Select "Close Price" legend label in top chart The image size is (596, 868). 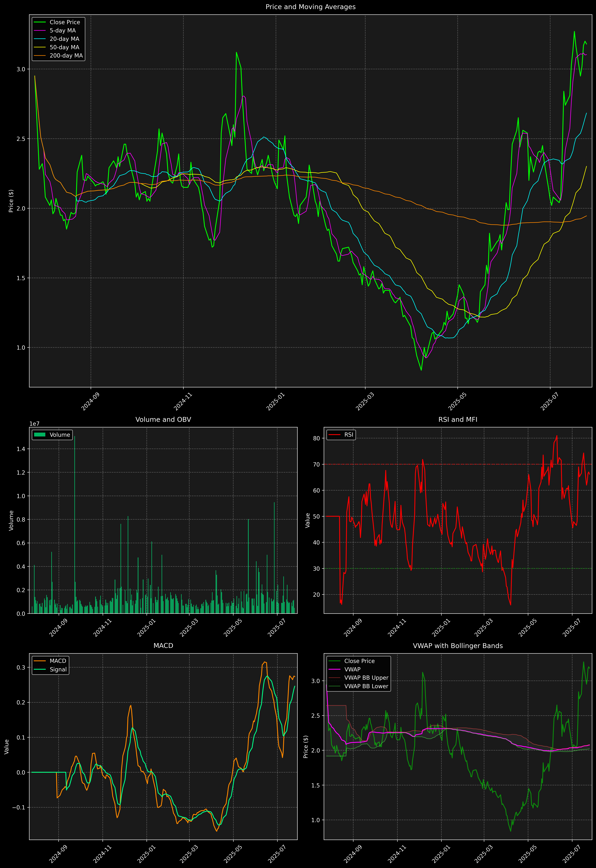(65, 22)
